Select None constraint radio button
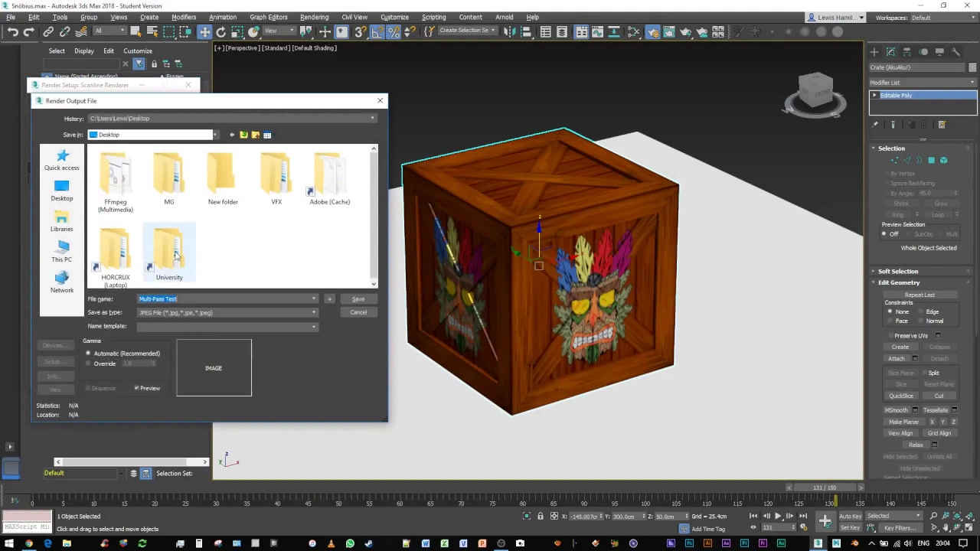 click(x=890, y=311)
